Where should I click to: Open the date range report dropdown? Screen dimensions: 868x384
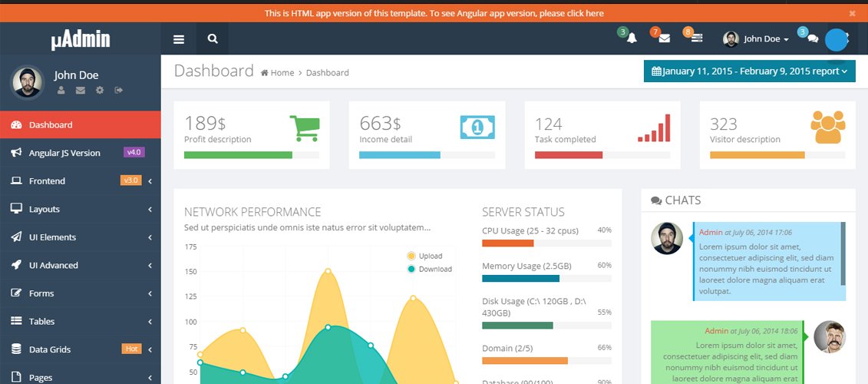pos(749,71)
